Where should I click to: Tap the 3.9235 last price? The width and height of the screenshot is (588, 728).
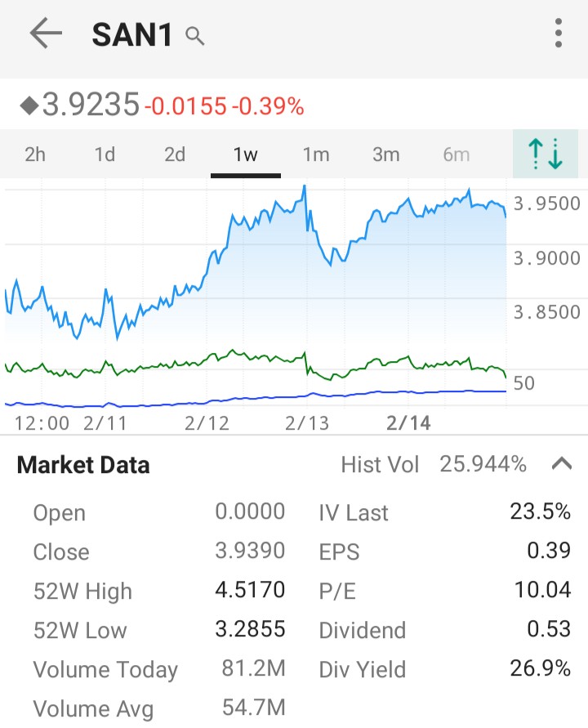91,105
